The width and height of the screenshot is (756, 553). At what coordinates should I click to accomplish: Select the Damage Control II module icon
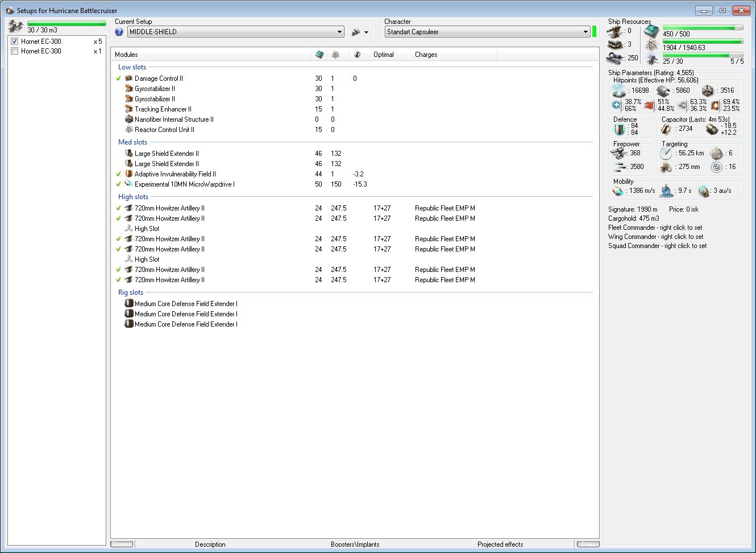129,79
